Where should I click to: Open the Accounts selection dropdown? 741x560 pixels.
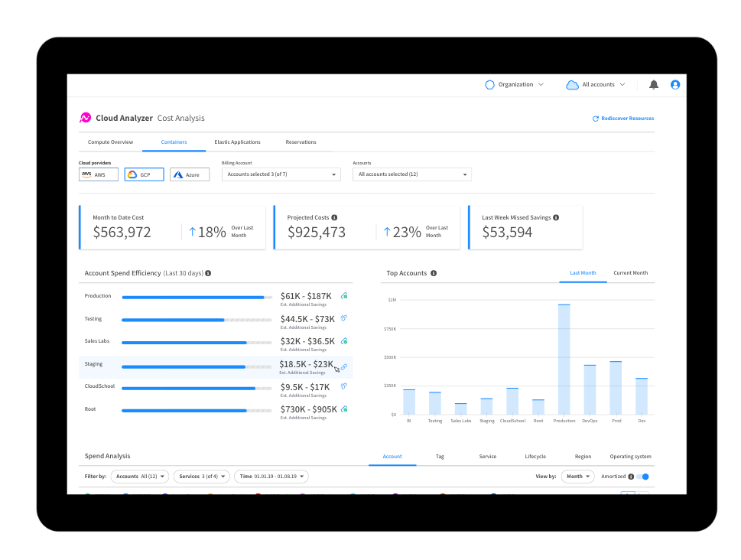tap(411, 174)
